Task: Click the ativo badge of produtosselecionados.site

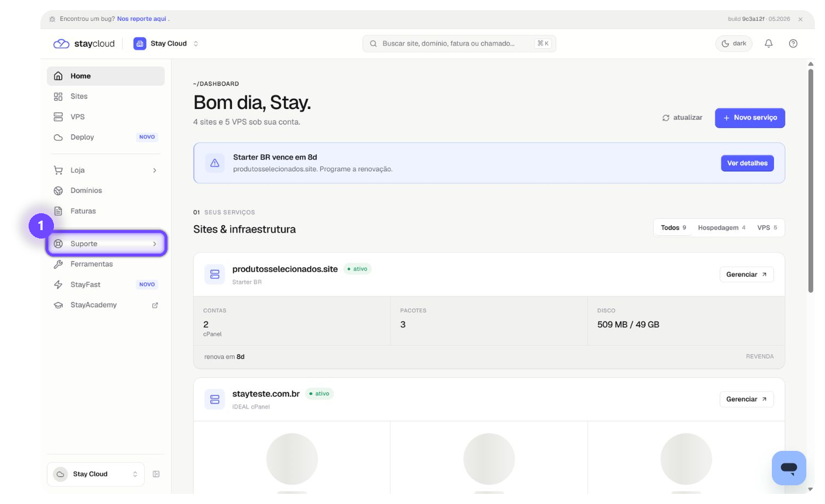Action: point(357,269)
